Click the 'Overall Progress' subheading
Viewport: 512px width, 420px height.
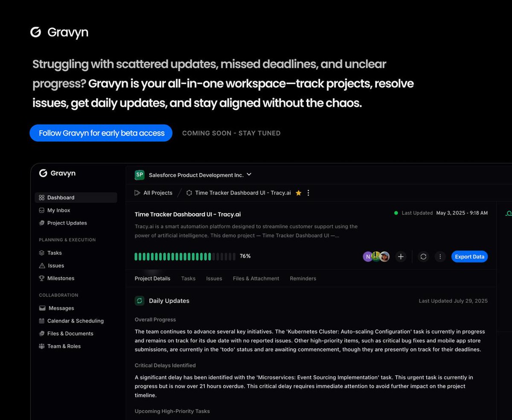[155, 319]
